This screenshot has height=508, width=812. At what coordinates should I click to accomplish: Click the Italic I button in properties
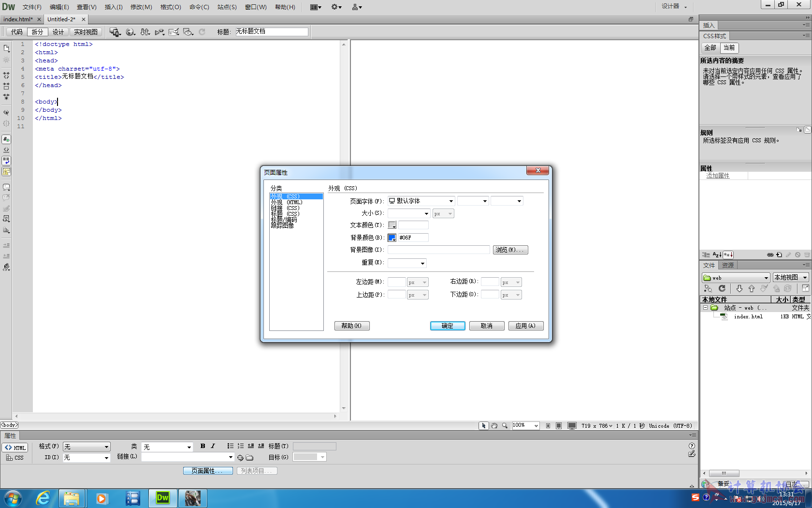(x=213, y=446)
